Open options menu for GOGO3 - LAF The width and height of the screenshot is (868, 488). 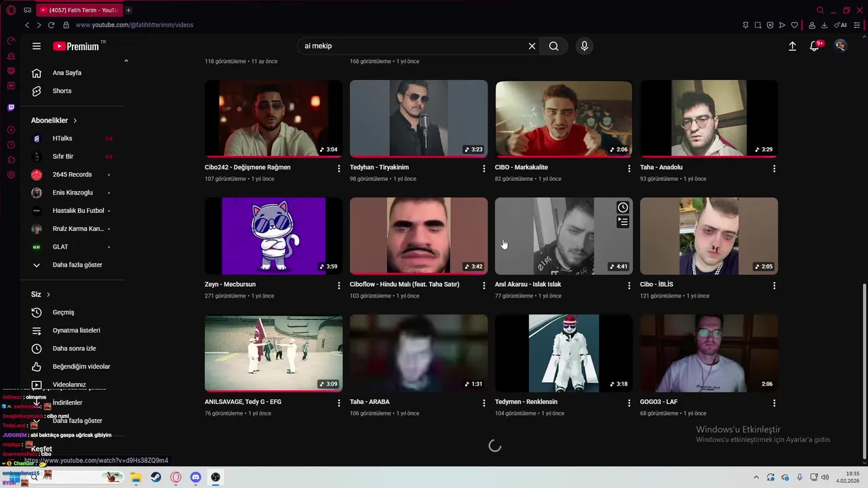coord(774,403)
